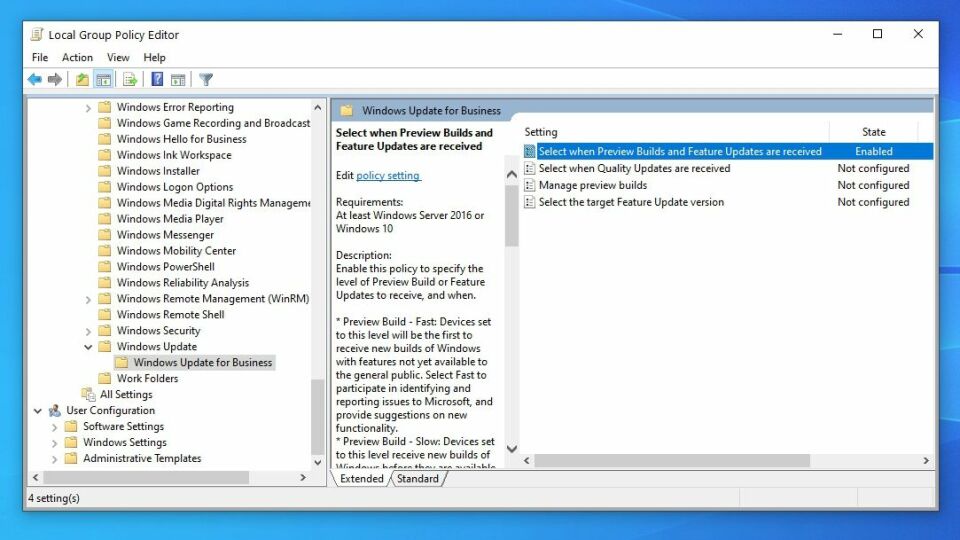Viewport: 960px width, 540px height.
Task: Click the Local Group Policy Editor title icon
Action: [x=37, y=34]
